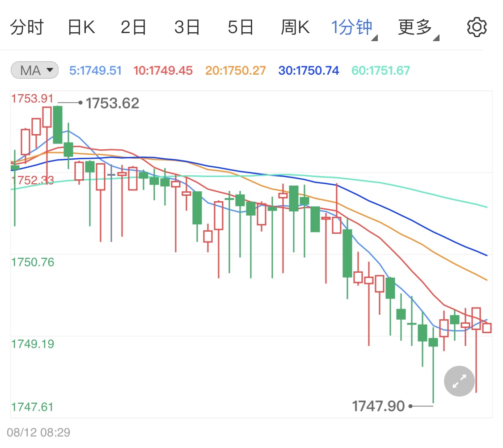503x448 pixels.
Task: Select the blue 5-period MA value label
Action: click(x=95, y=70)
